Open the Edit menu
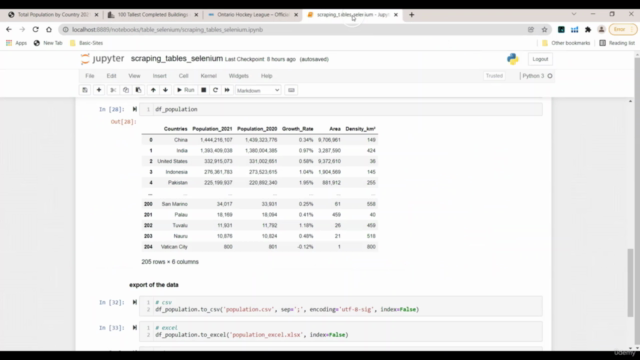The width and height of the screenshot is (640, 360). click(x=111, y=76)
